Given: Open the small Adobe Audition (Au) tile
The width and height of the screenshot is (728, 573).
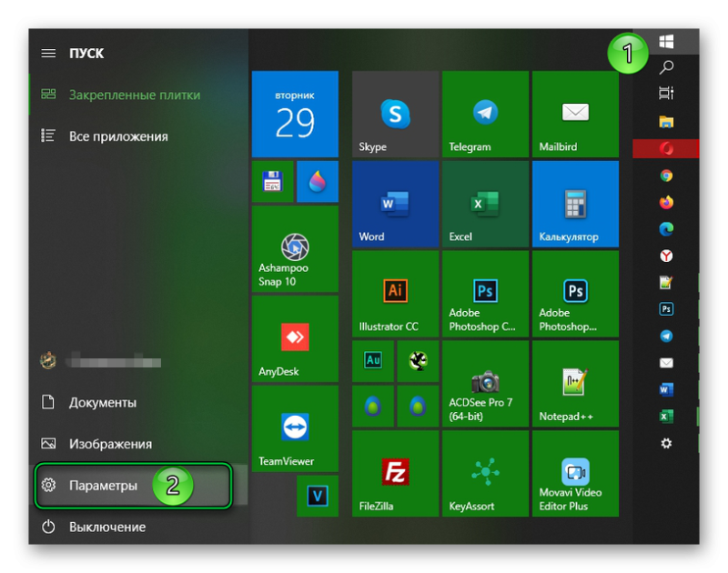Looking at the screenshot, I should click(x=373, y=361).
